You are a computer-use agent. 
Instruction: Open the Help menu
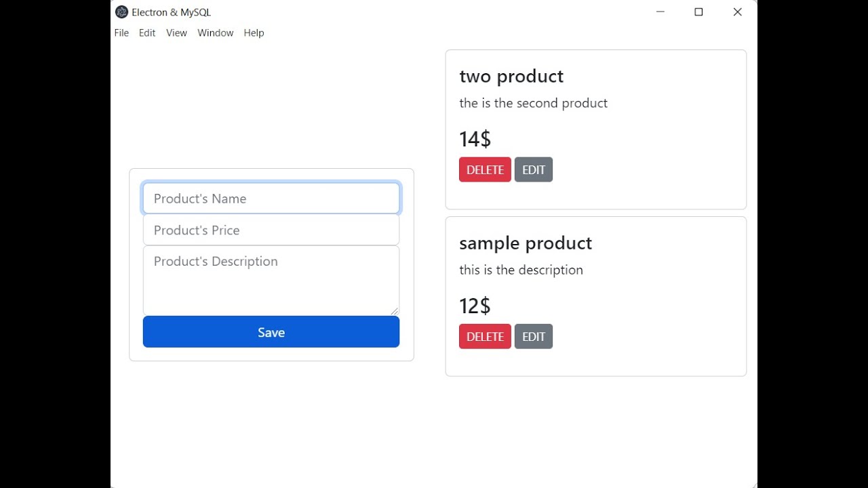(254, 33)
